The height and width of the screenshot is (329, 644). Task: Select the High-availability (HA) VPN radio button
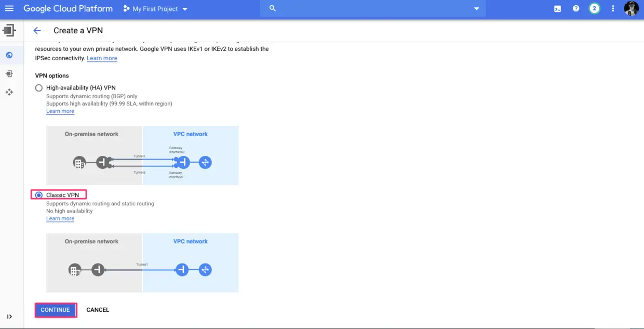coord(39,88)
